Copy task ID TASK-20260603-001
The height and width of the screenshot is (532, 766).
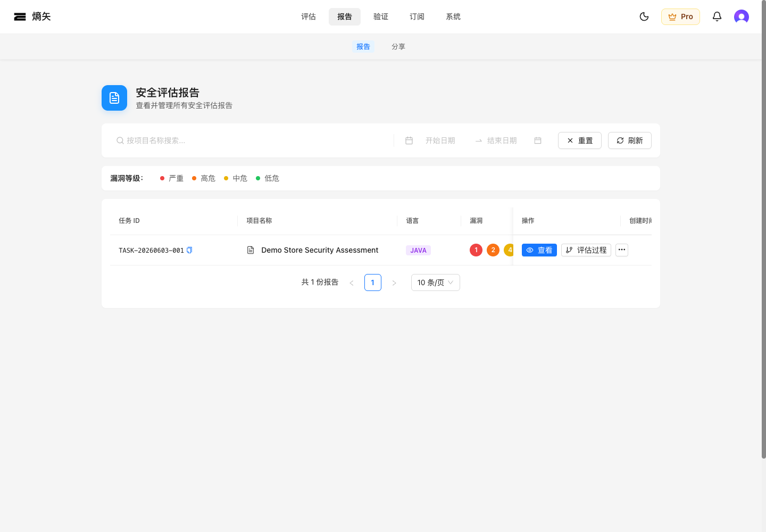tap(189, 250)
